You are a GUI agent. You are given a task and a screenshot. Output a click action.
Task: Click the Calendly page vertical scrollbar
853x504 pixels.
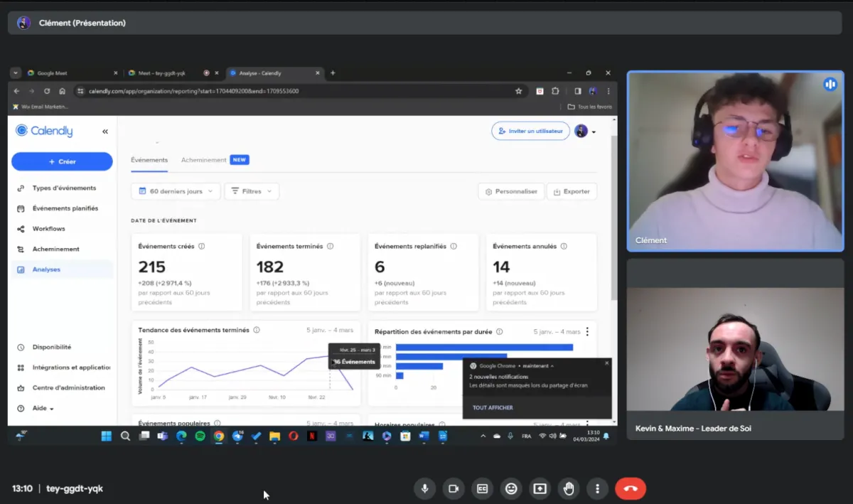[x=613, y=213]
